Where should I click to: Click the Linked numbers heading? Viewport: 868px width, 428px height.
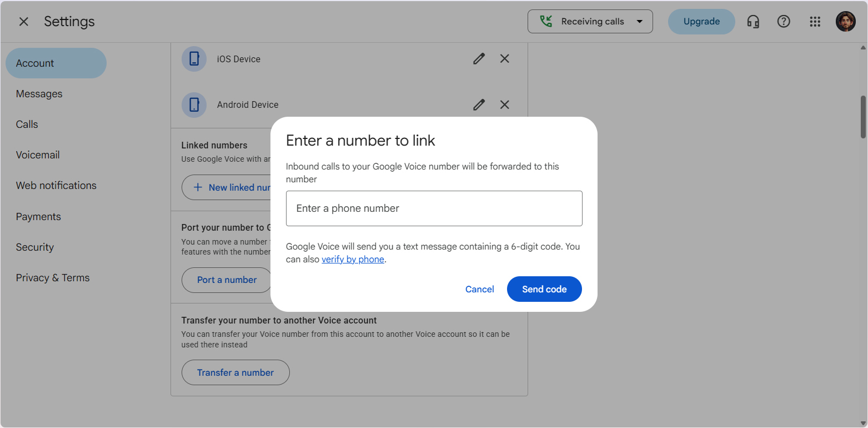214,145
